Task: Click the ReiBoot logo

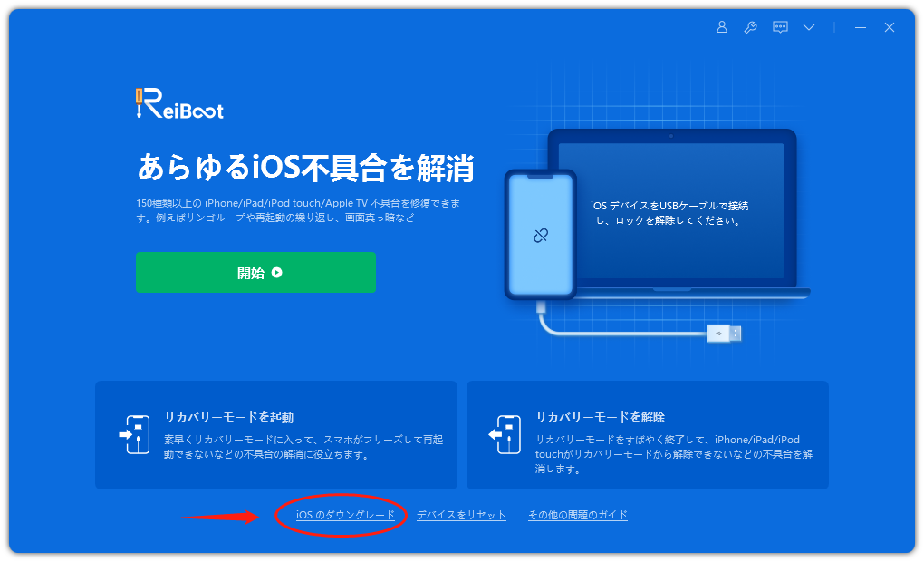Action: point(179,104)
